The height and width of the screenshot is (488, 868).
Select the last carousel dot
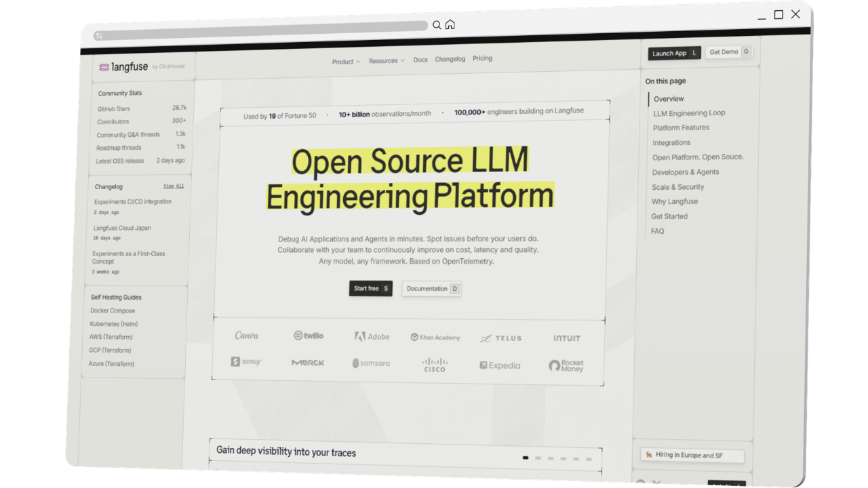point(589,460)
